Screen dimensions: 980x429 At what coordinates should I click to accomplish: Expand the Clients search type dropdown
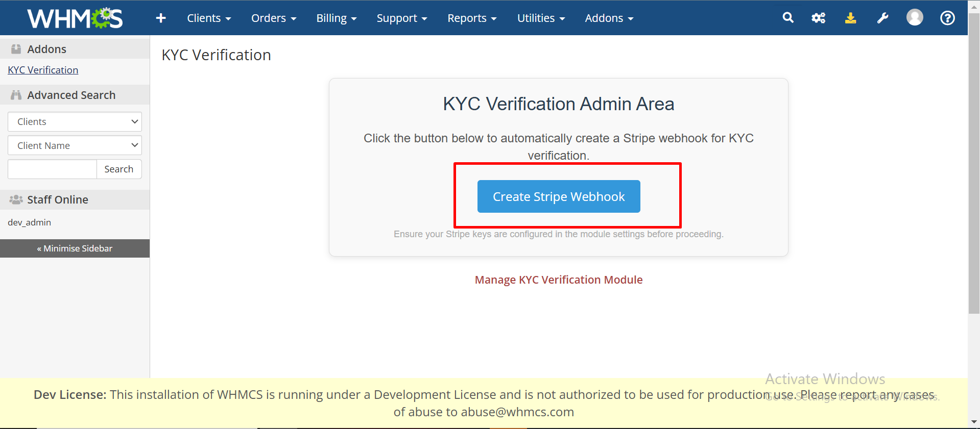(75, 121)
